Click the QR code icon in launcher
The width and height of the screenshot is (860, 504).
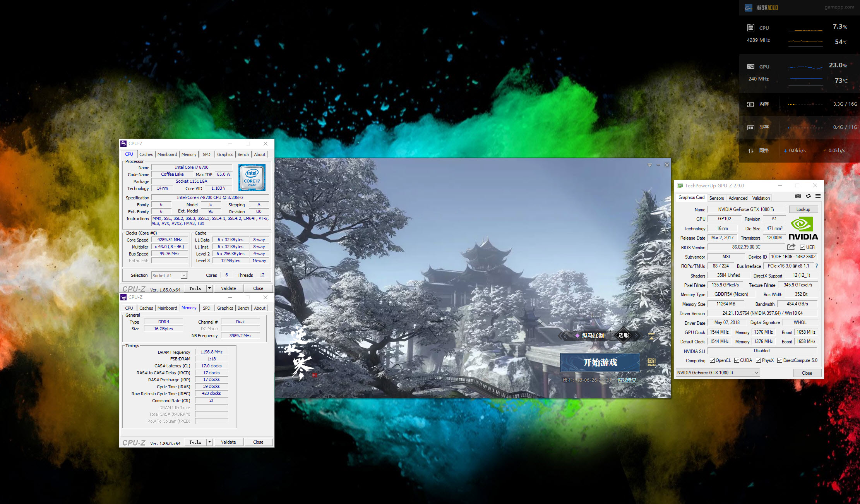click(651, 362)
